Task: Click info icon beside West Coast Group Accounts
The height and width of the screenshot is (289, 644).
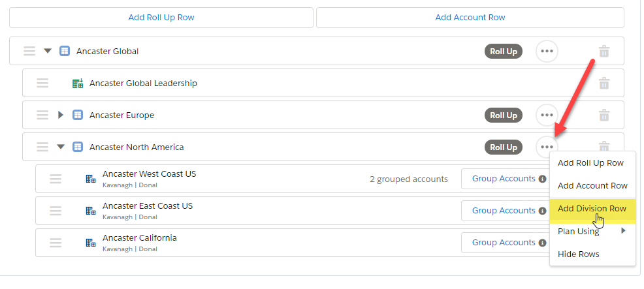Action: 543,179
